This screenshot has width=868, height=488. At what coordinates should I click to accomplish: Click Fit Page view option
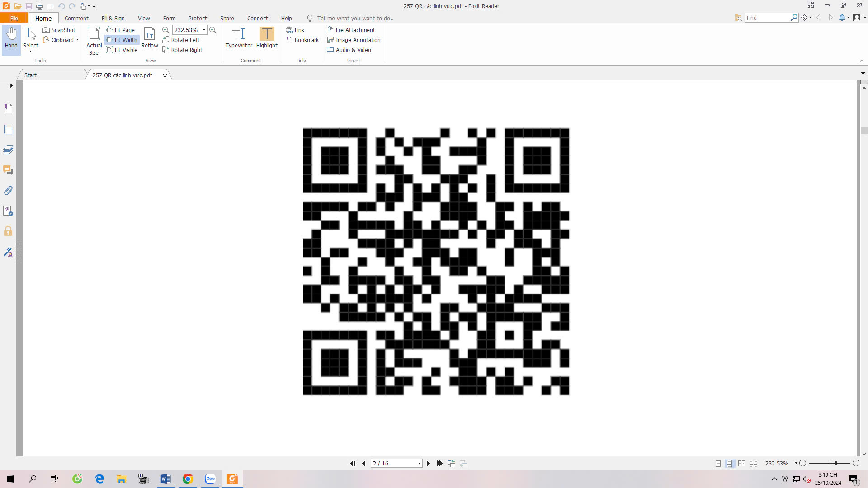click(x=120, y=30)
